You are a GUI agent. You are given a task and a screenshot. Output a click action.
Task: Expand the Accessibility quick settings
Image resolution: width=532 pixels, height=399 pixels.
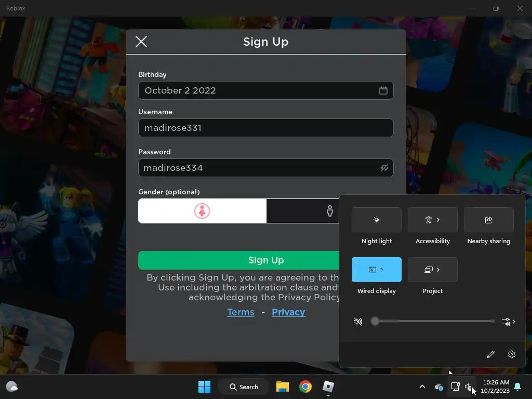coord(433,220)
